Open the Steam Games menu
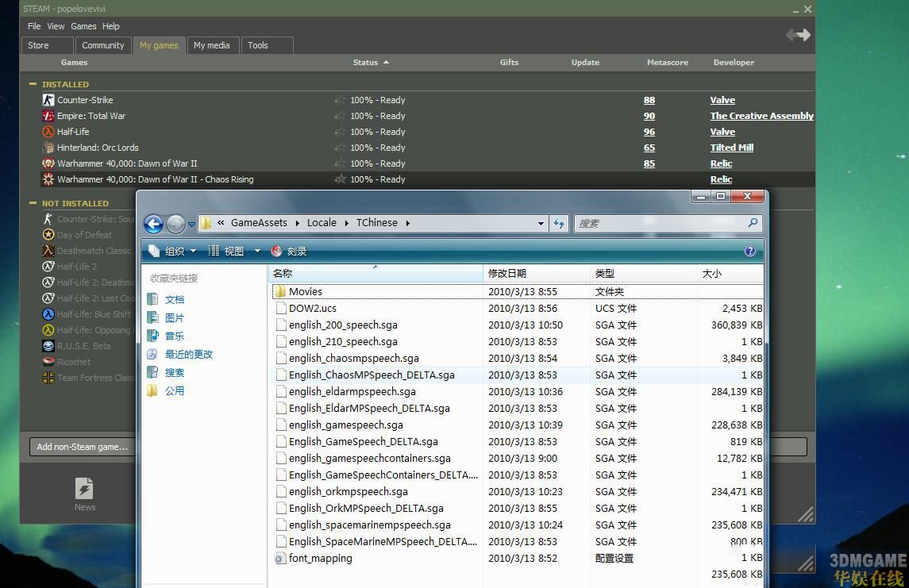Screen dimensions: 909x588 pos(83,26)
